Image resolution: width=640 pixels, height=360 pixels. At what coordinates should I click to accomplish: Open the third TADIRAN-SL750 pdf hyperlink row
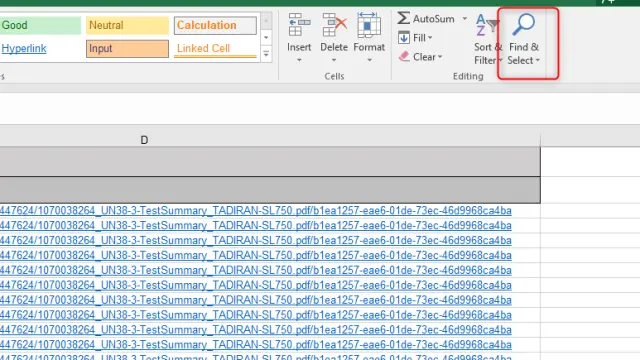(x=256, y=240)
